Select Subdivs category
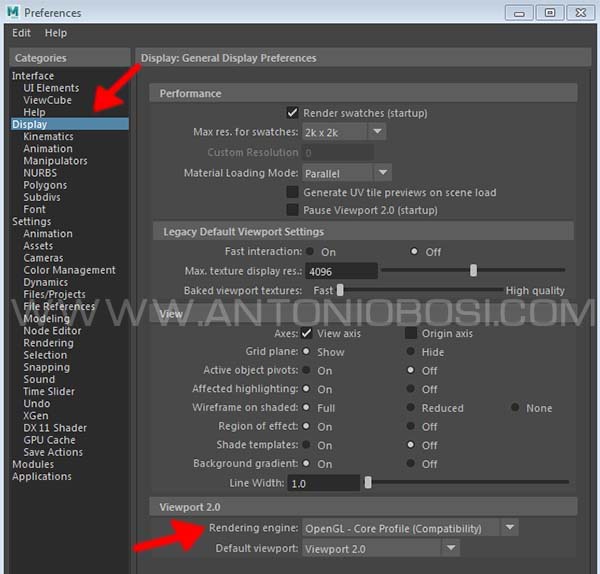Image resolution: width=600 pixels, height=574 pixels. click(x=42, y=197)
